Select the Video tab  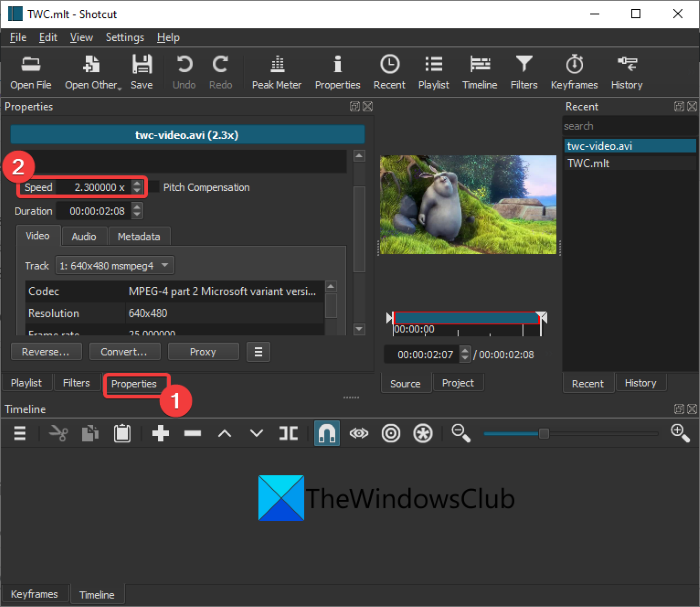[x=38, y=236]
